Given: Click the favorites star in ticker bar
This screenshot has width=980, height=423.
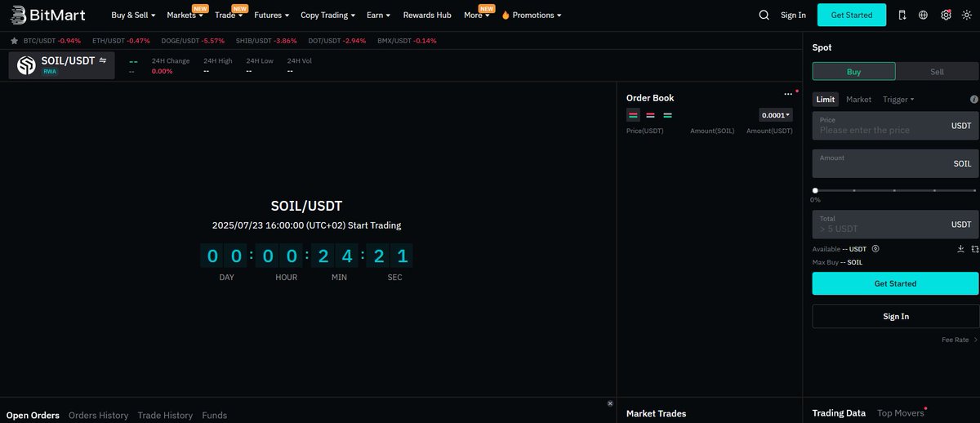Looking at the screenshot, I should (14, 40).
